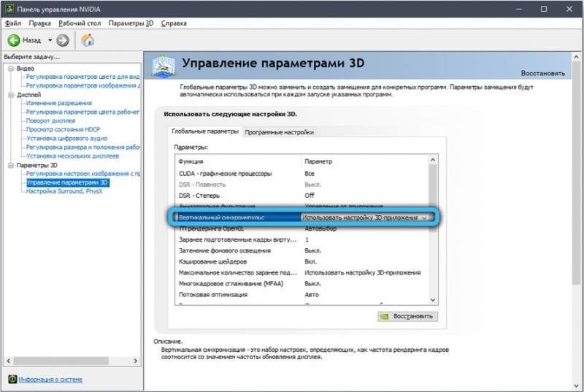Switch to Программные настройки tab
The height and width of the screenshot is (392, 584).
280,132
